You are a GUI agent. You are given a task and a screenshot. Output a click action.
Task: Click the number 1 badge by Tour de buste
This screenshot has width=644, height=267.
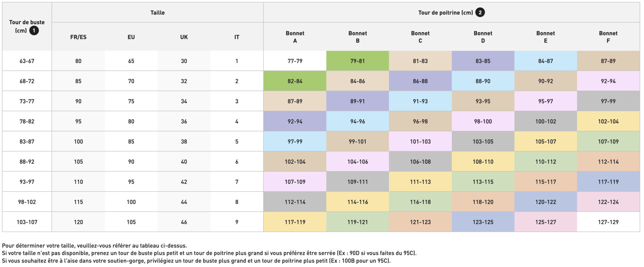(34, 31)
